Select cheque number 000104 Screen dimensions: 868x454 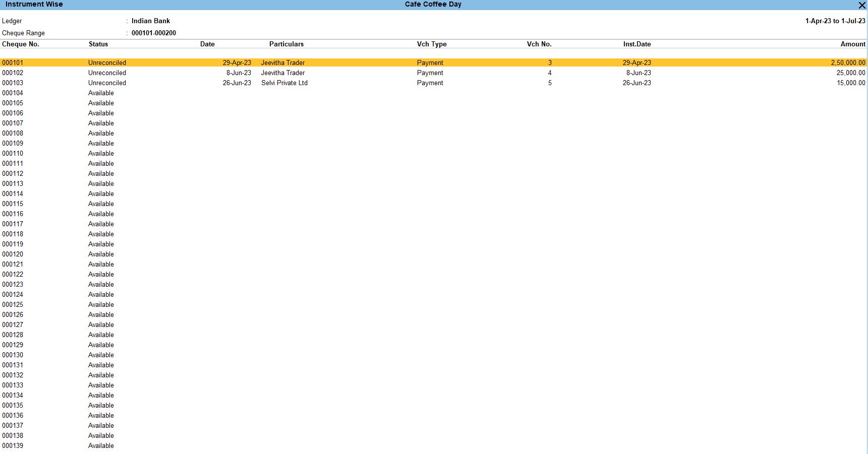click(x=13, y=93)
